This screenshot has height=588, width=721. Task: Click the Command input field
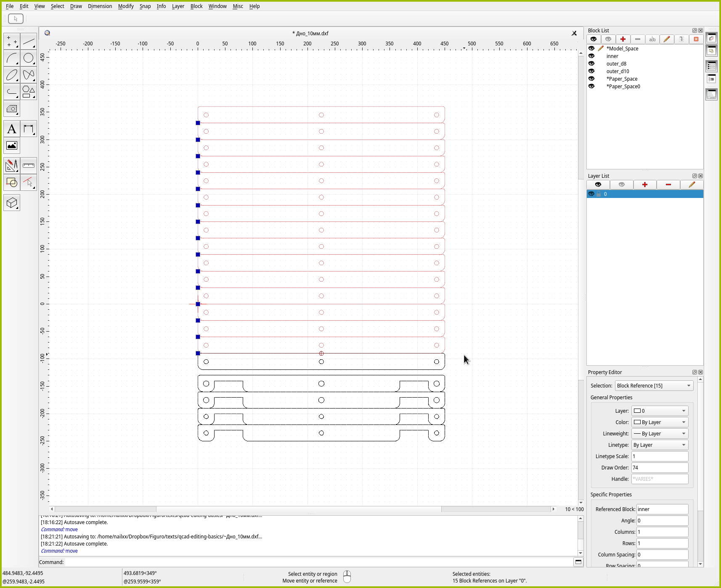319,562
